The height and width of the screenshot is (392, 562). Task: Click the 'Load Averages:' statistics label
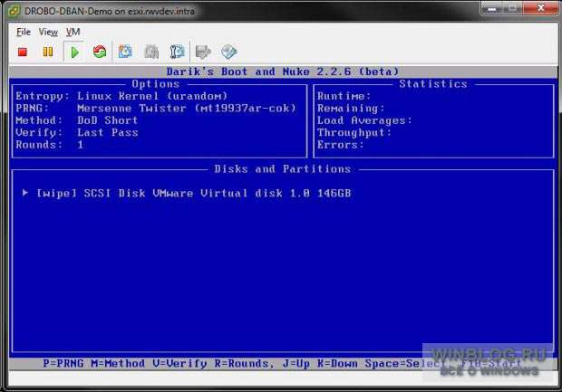tap(364, 120)
